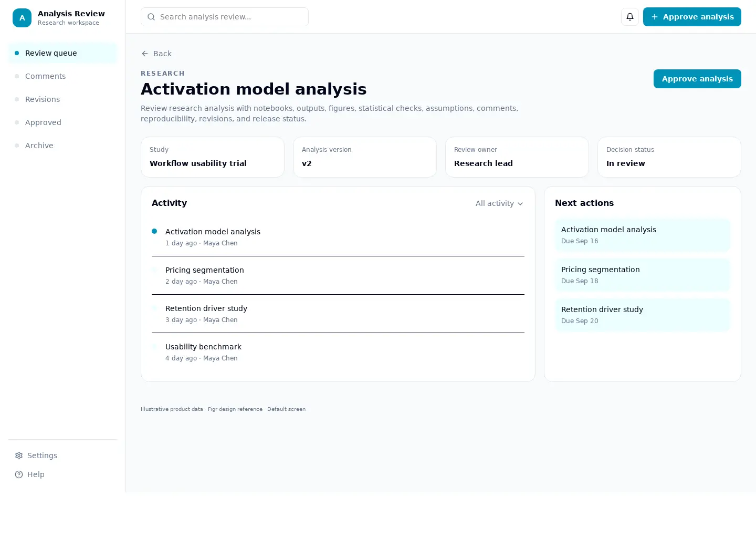Click the Analysis version v2 card

(x=365, y=157)
